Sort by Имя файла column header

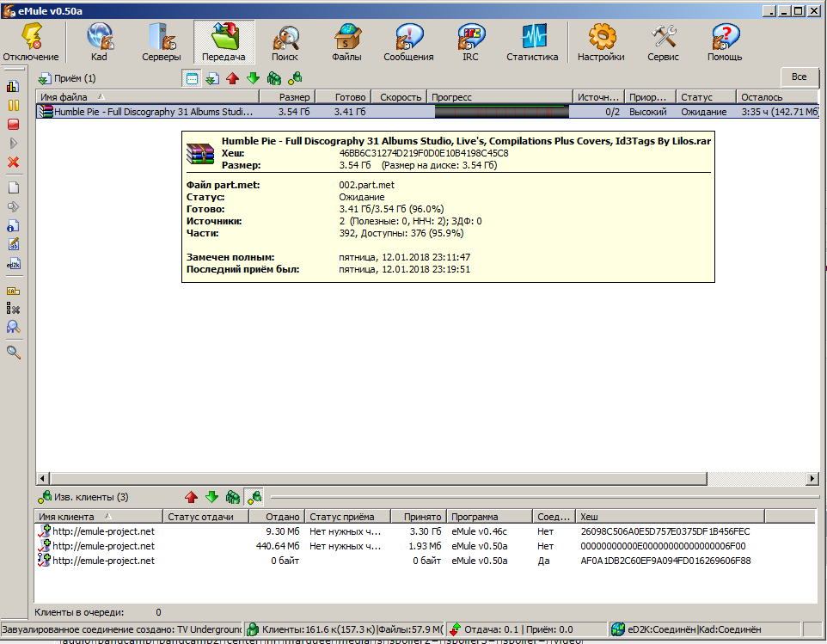click(x=148, y=97)
